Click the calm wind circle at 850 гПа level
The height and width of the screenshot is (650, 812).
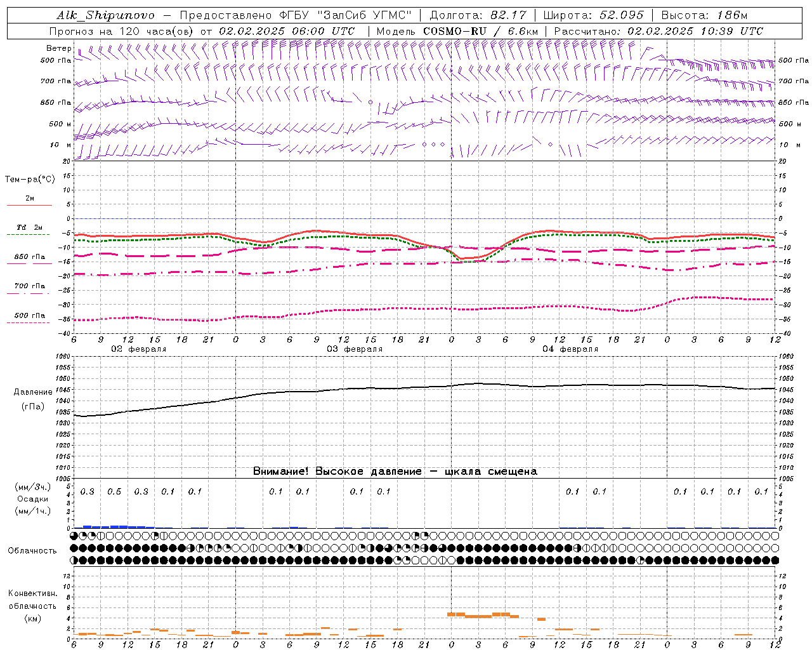coord(370,102)
